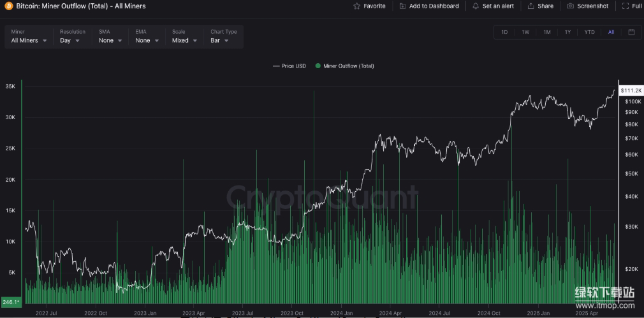Click the Add to Dashboard icon
644x318 pixels.
pyautogui.click(x=402, y=6)
